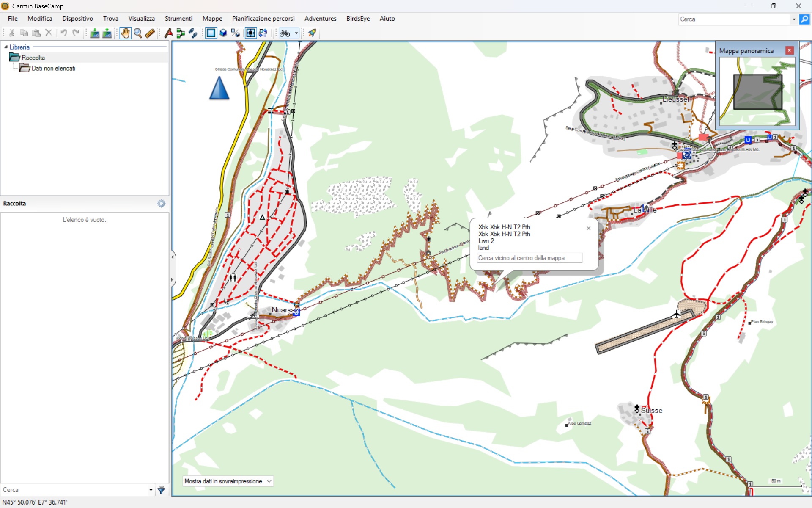Open the Pianificazione percorsi menu
Screen dimensions: 812x508
coord(263,19)
